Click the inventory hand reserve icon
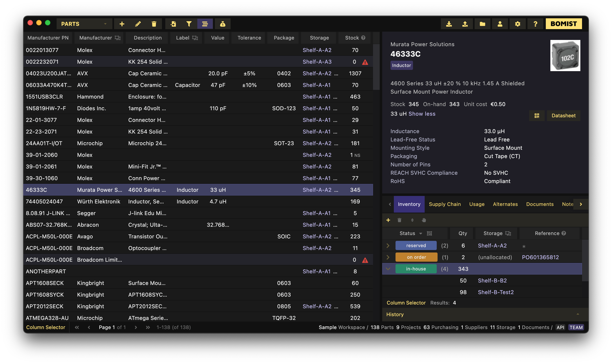Image resolution: width=612 pixels, height=364 pixels. pyautogui.click(x=424, y=220)
